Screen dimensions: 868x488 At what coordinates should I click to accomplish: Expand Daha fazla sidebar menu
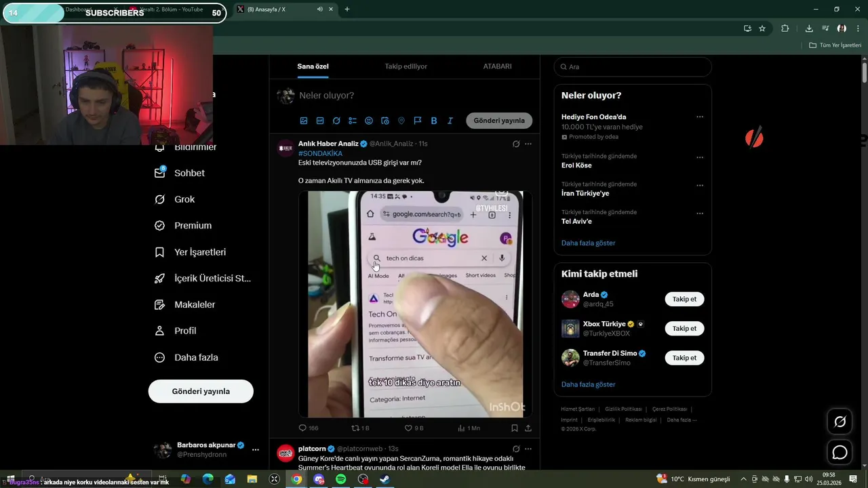tap(186, 357)
